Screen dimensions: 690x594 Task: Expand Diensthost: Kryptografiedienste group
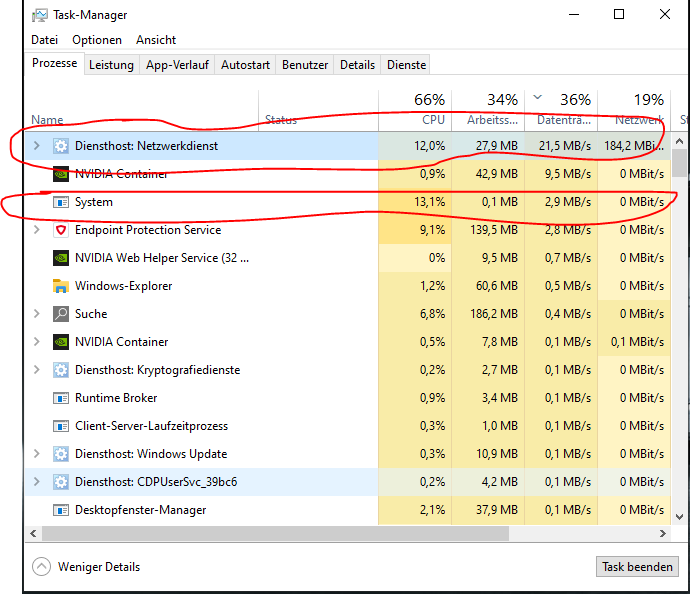click(37, 370)
